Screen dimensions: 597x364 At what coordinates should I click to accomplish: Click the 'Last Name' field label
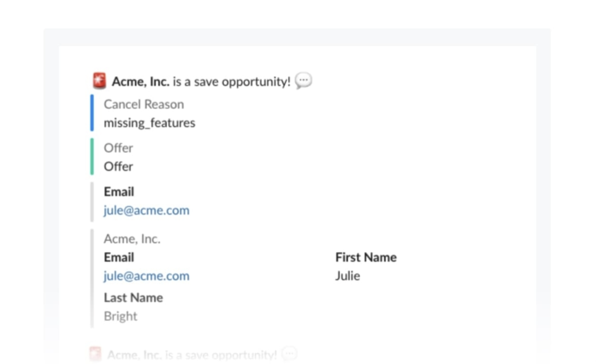click(133, 298)
